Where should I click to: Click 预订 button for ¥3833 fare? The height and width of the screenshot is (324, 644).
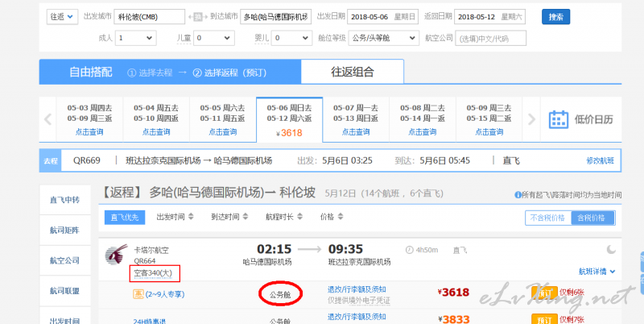point(544,319)
